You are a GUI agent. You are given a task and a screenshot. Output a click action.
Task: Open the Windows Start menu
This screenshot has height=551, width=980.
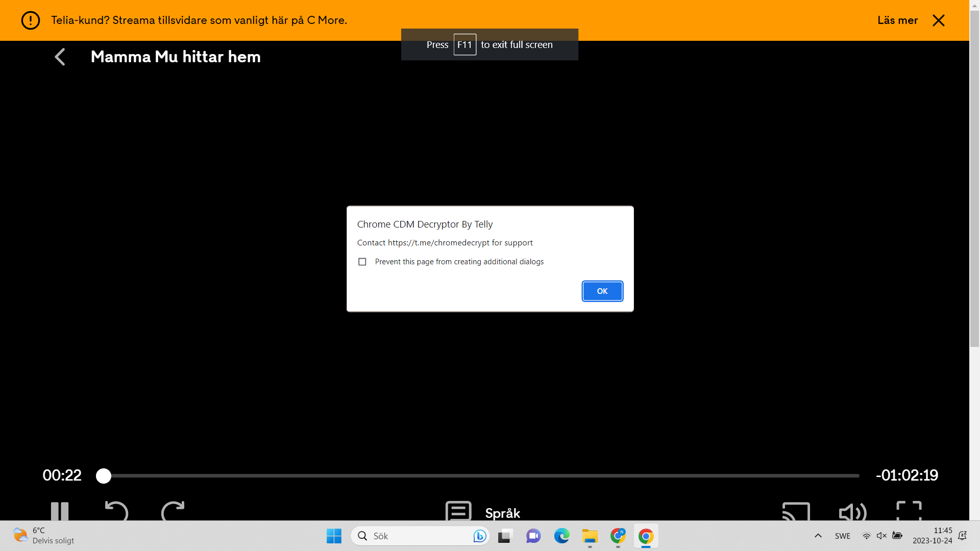334,536
